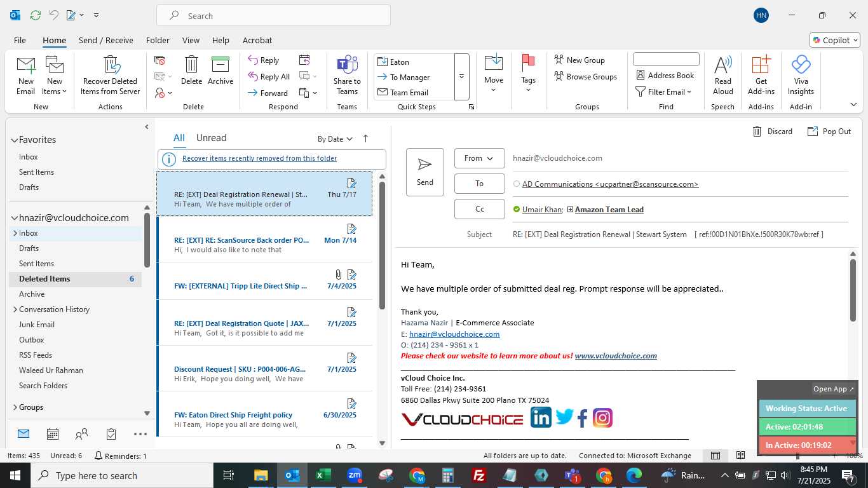868x488 pixels.
Task: Reverse the sort order arrow
Action: click(x=365, y=139)
